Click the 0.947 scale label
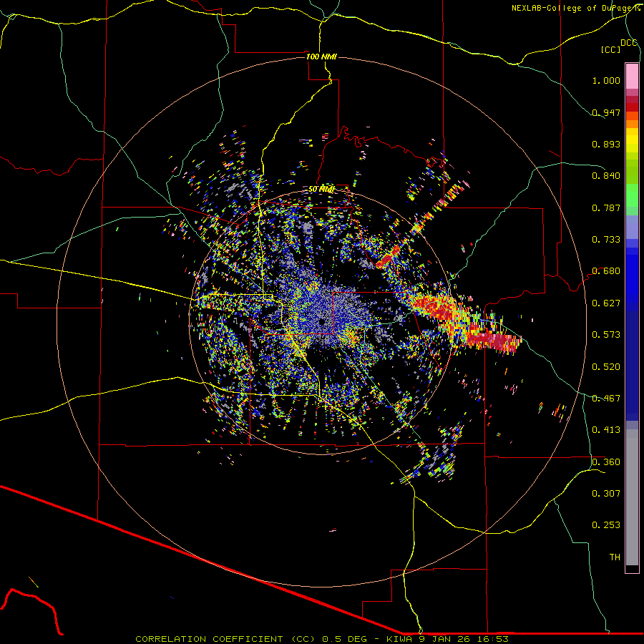Image resolution: width=644 pixels, height=644 pixels. click(x=606, y=112)
